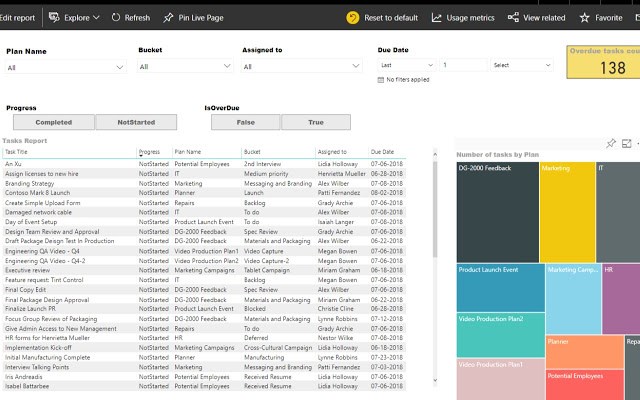The width and height of the screenshot is (640, 400).
Task: Click Henrietta Mueller in Assigned to column
Action: click(342, 174)
